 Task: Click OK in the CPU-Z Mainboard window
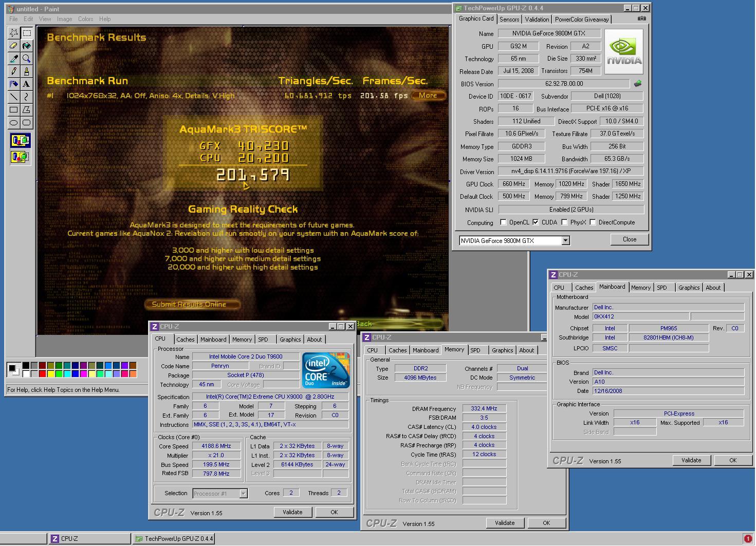[x=733, y=460]
